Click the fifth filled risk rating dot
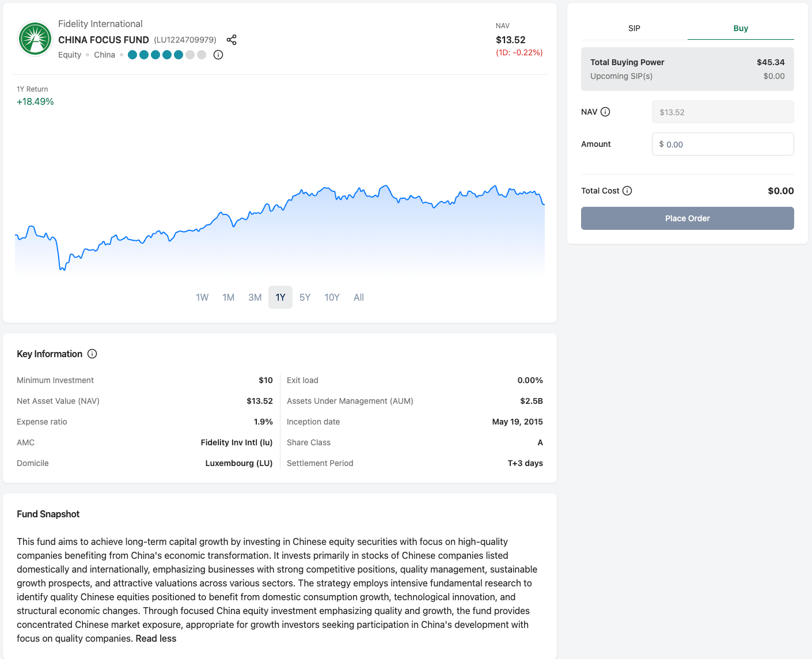 tap(179, 55)
